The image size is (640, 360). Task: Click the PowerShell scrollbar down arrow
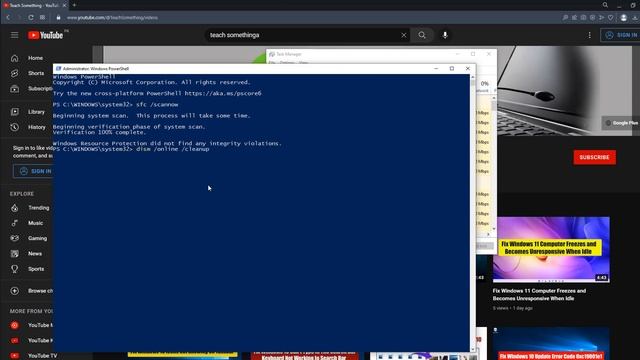point(473,349)
